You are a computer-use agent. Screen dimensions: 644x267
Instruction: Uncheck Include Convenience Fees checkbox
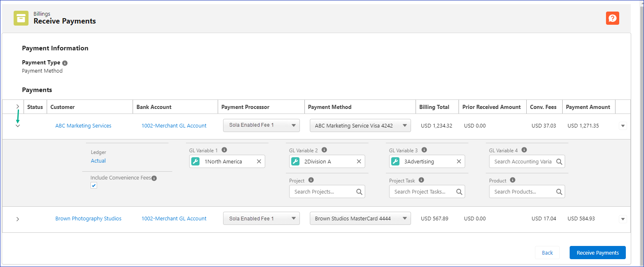point(94,186)
